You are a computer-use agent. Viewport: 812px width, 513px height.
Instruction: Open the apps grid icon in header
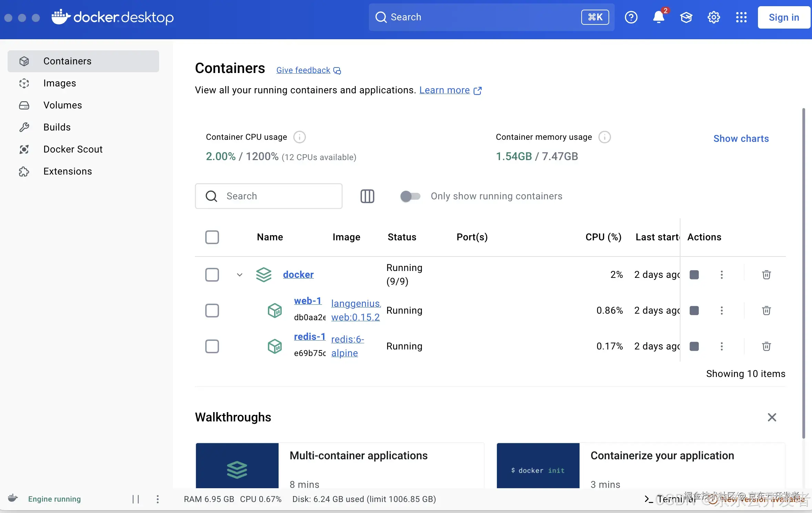(x=741, y=17)
